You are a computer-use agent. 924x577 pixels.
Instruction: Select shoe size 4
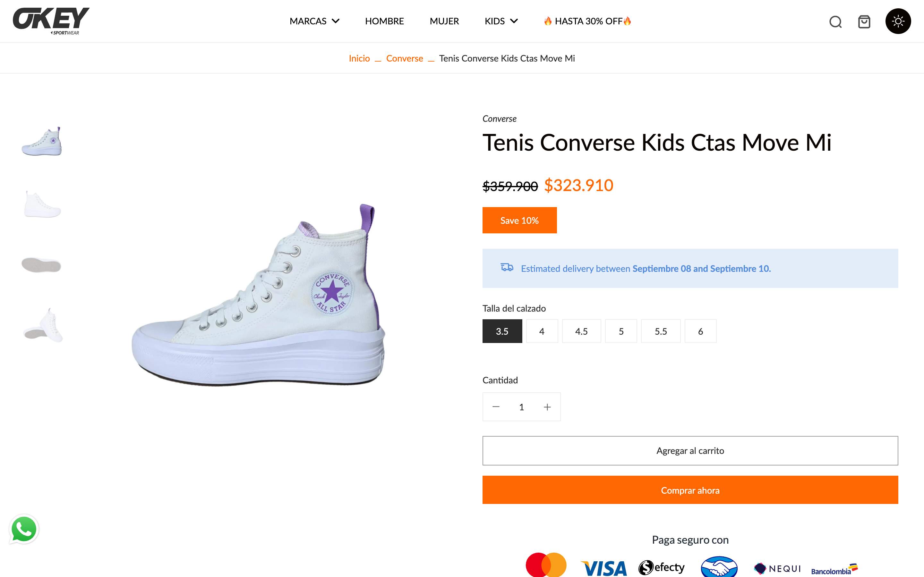pyautogui.click(x=542, y=331)
